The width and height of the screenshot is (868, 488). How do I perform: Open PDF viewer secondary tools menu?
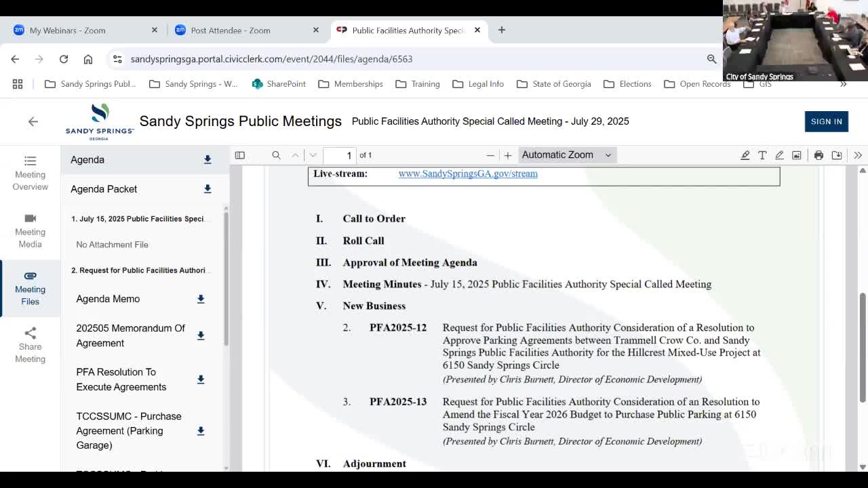pos(858,155)
